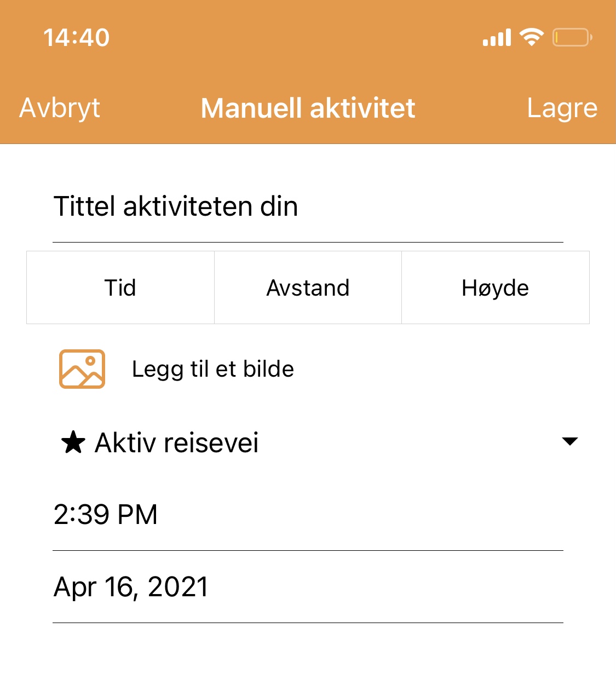Screen dimensions: 616x697
Task: Tap the Manuell aktivitet header title
Action: click(x=308, y=108)
